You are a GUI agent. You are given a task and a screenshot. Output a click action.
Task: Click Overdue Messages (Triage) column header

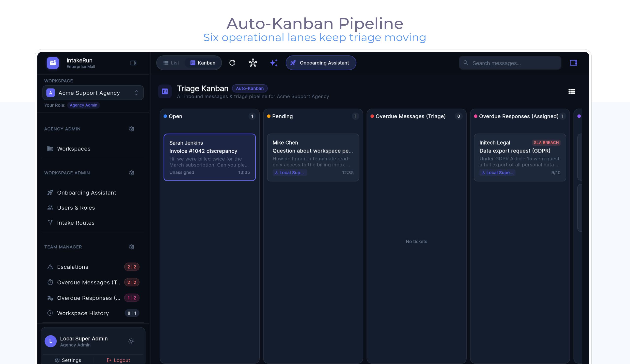(416, 116)
